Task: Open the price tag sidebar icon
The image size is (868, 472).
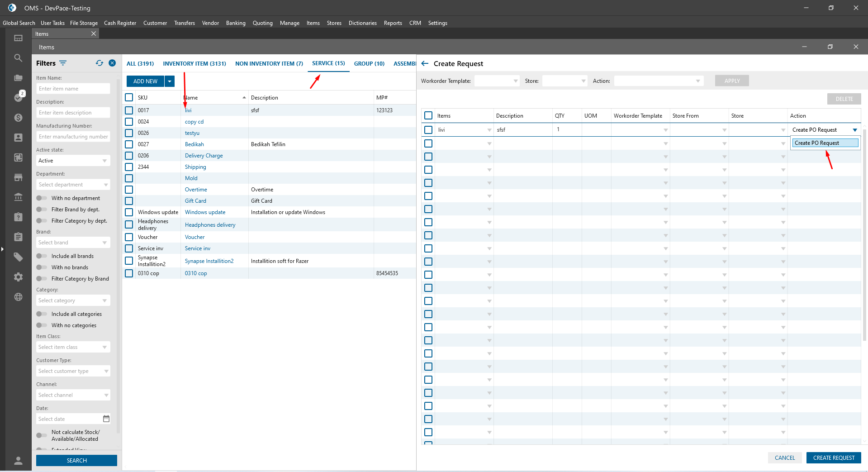Action: click(18, 257)
